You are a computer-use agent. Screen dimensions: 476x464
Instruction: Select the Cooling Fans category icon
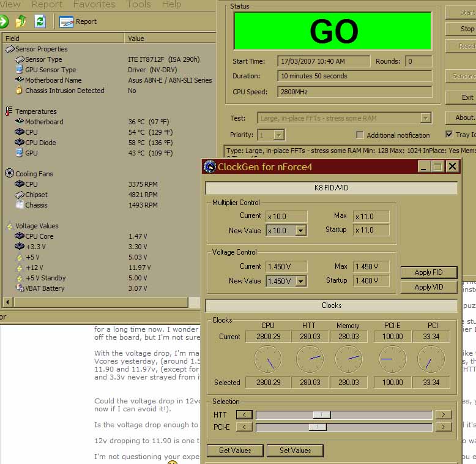click(x=9, y=174)
